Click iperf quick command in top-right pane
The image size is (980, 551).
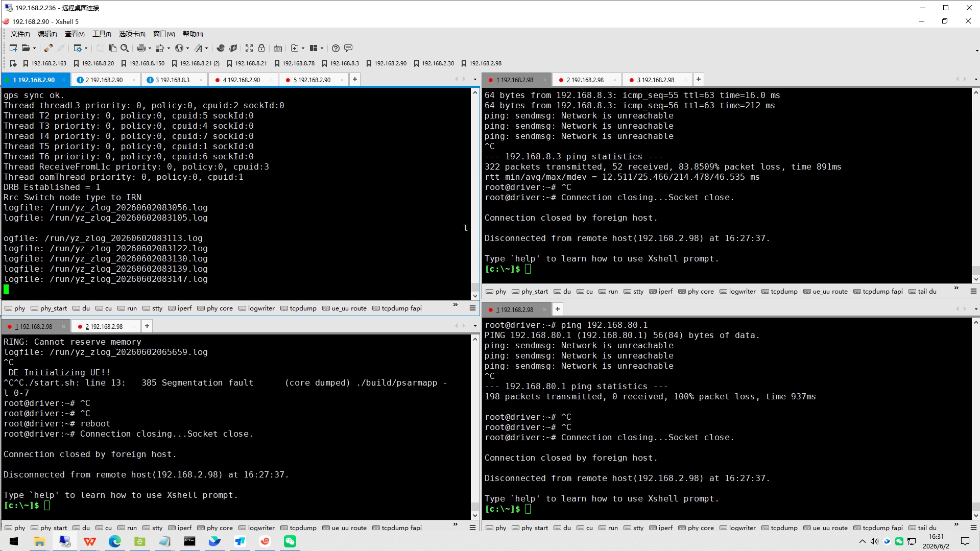pyautogui.click(x=661, y=292)
